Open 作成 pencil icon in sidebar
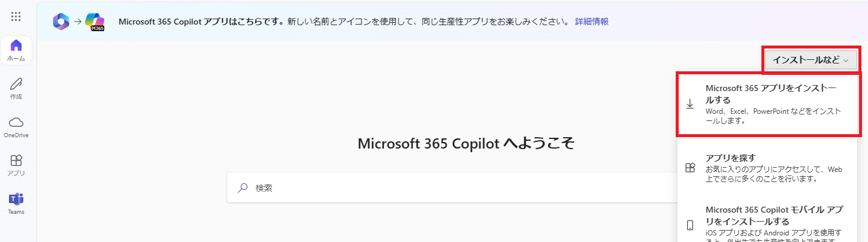Viewport: 868px width, 242px height. click(16, 88)
